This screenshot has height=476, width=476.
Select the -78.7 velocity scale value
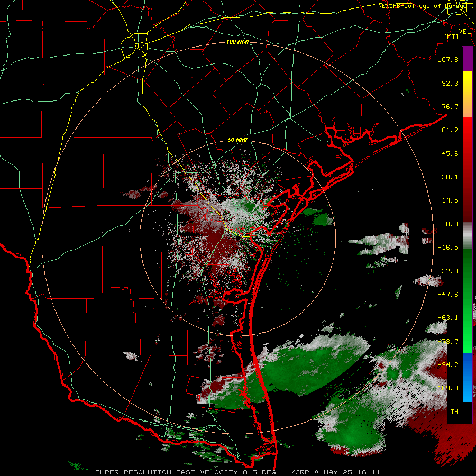point(448,342)
